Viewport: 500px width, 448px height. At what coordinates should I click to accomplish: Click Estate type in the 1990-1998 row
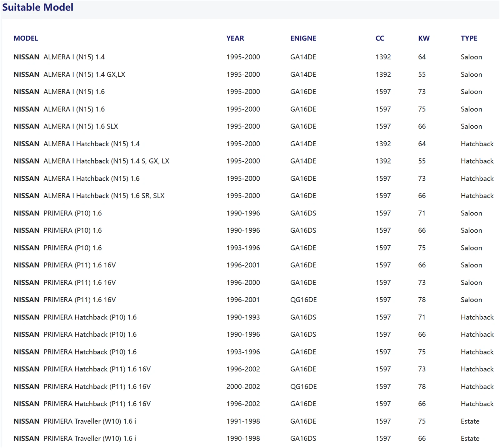click(470, 438)
